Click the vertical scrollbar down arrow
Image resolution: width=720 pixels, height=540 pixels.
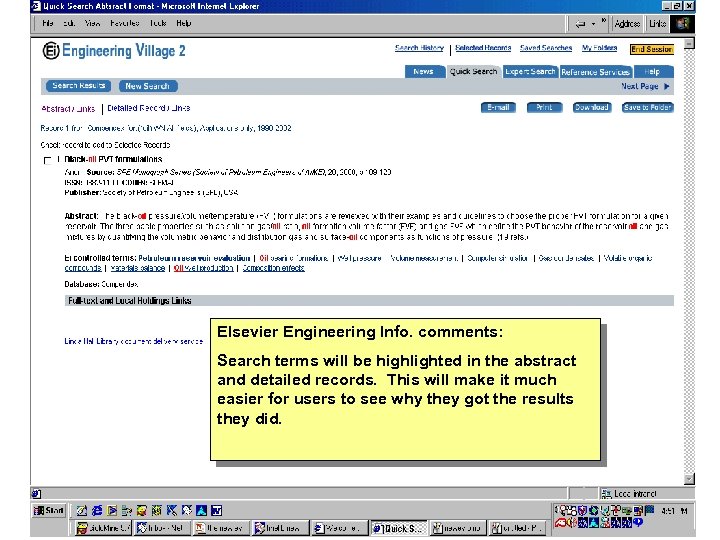pos(689,479)
